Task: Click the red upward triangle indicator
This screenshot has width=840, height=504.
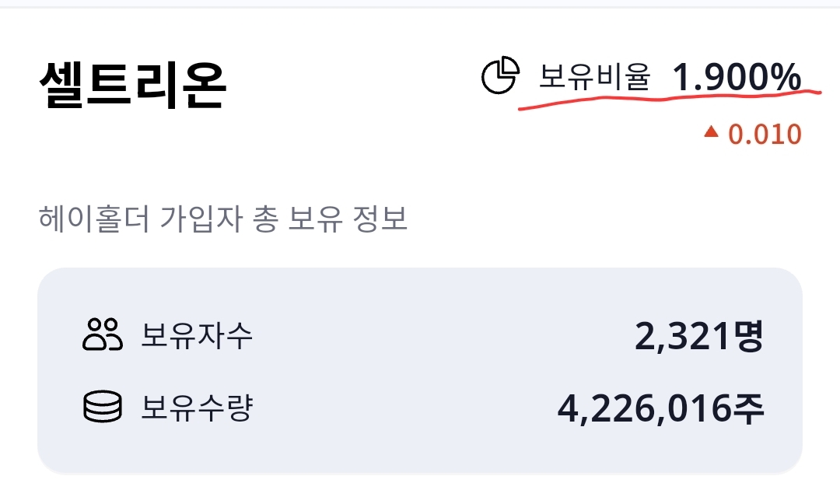Action: coord(711,131)
